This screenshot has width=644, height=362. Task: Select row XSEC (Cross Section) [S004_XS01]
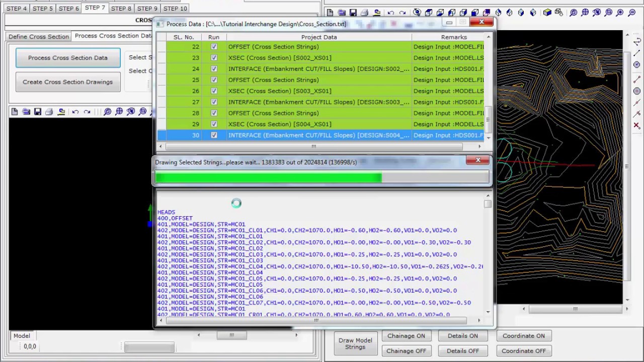[x=320, y=124]
